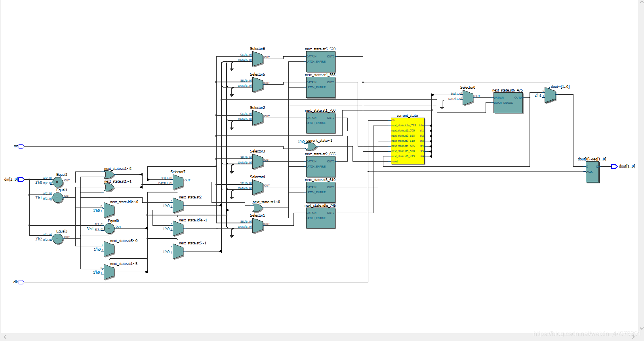
Task: Click the next_state.idle~1 mux symbol
Action: 178,229
